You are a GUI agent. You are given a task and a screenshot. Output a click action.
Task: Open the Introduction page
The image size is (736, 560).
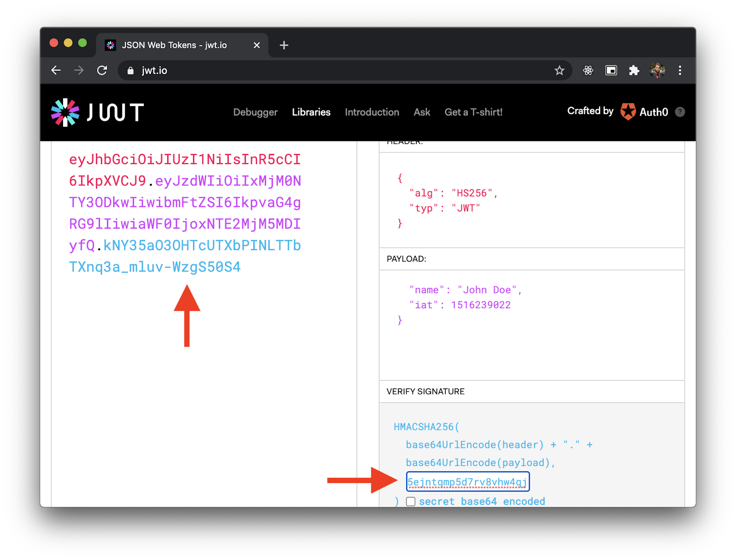pyautogui.click(x=372, y=112)
